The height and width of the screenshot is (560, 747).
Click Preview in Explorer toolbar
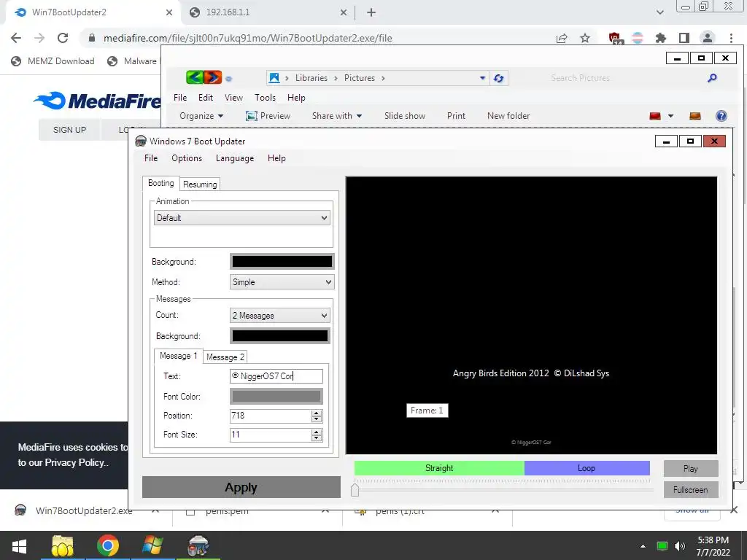(x=268, y=116)
